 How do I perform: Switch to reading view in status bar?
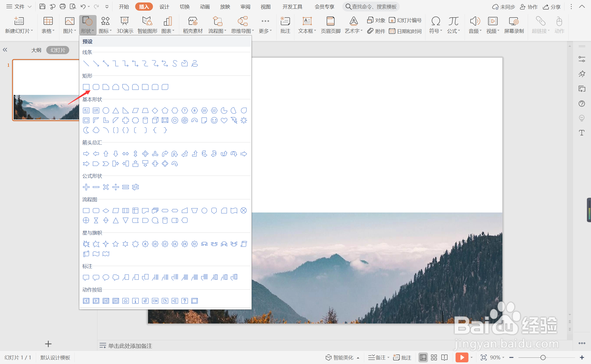pyautogui.click(x=445, y=357)
